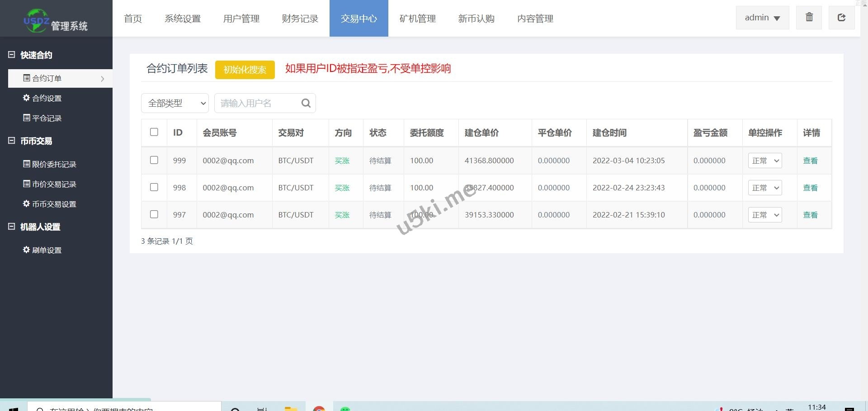The height and width of the screenshot is (411, 868).
Task: Check the box for order ID 999
Action: point(154,160)
